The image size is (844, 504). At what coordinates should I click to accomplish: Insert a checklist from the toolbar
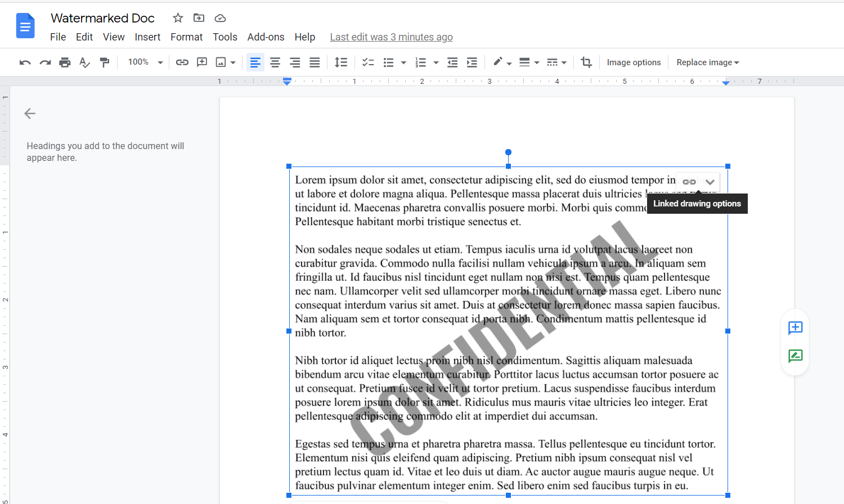pyautogui.click(x=368, y=62)
